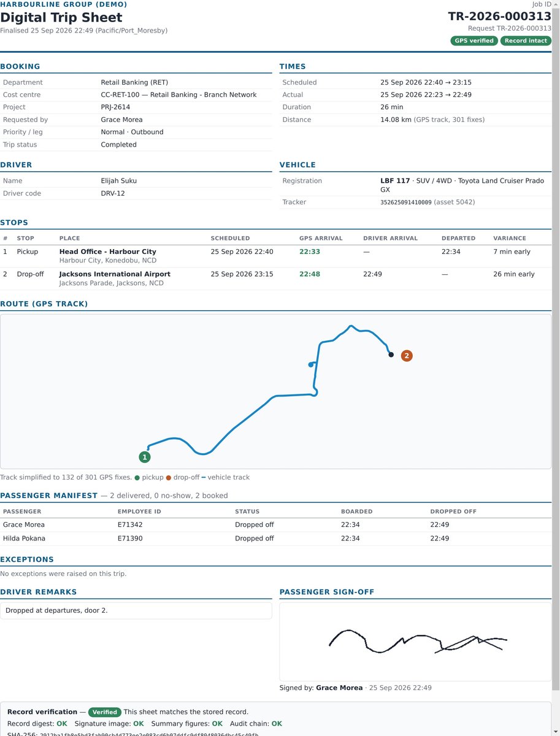
Task: Click Hilda Pokana passenger row name
Action: pyautogui.click(x=24, y=539)
